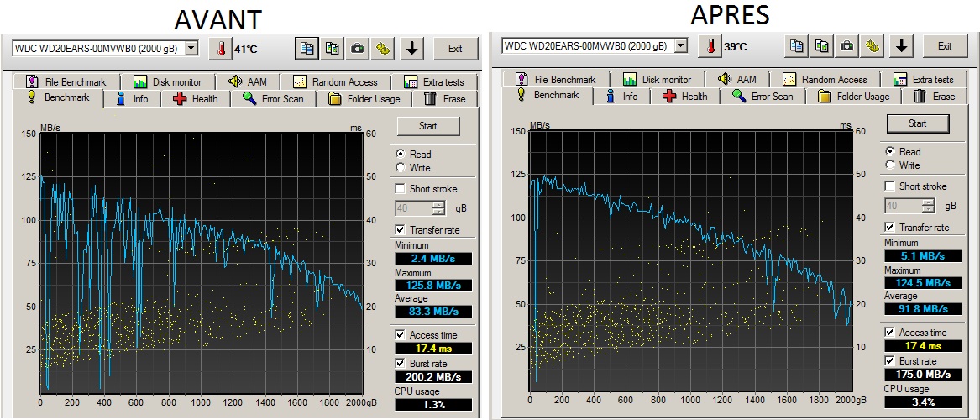Toggle Transfer rate checkbox in APRES window

pos(890,228)
